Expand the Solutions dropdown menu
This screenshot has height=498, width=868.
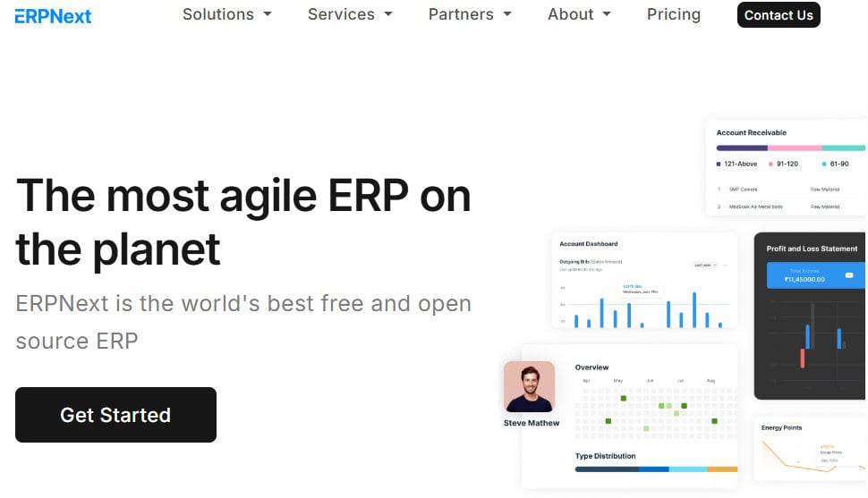pos(226,14)
